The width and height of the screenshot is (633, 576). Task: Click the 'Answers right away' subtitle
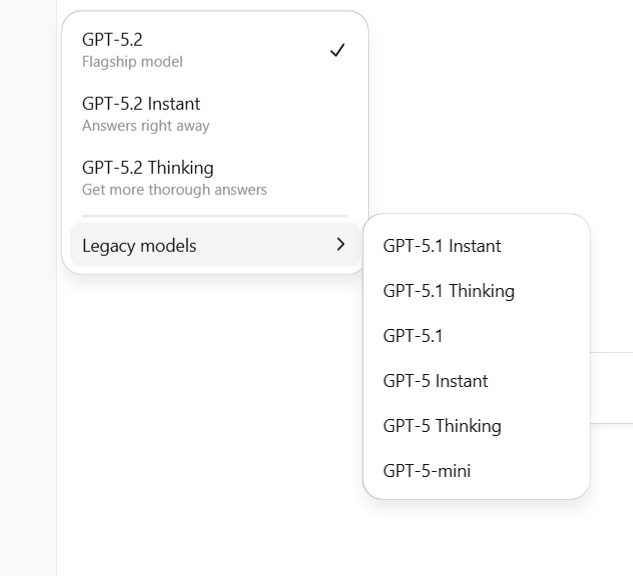(145, 126)
